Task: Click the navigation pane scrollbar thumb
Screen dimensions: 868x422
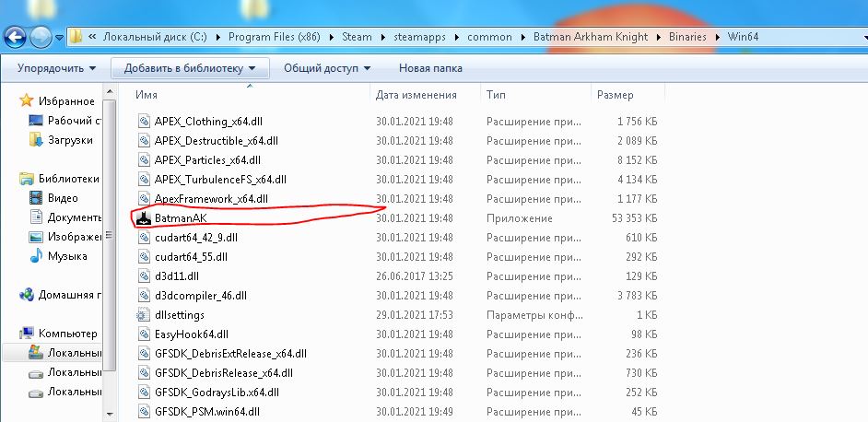Action: coord(110,235)
